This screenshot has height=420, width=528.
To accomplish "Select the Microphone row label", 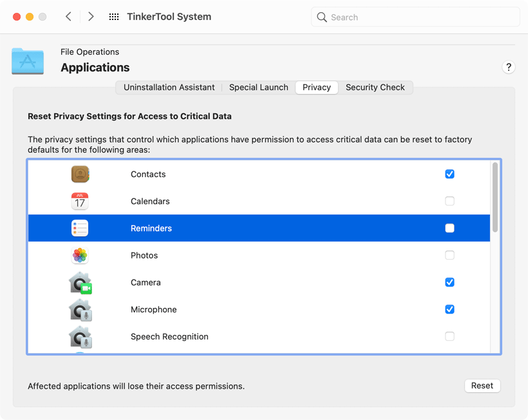I will pos(153,310).
